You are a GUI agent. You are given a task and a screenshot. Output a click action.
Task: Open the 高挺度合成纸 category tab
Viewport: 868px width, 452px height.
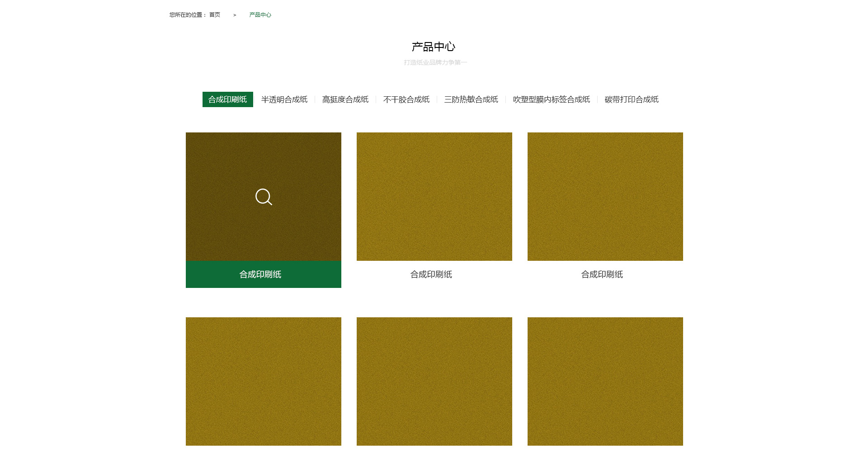pos(345,99)
